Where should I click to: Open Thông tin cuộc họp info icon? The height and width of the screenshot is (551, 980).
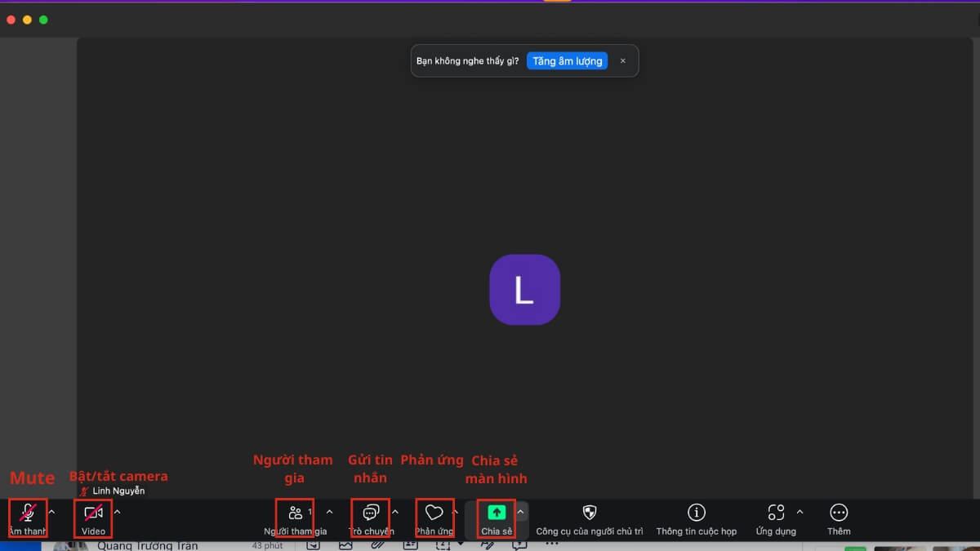click(x=696, y=513)
